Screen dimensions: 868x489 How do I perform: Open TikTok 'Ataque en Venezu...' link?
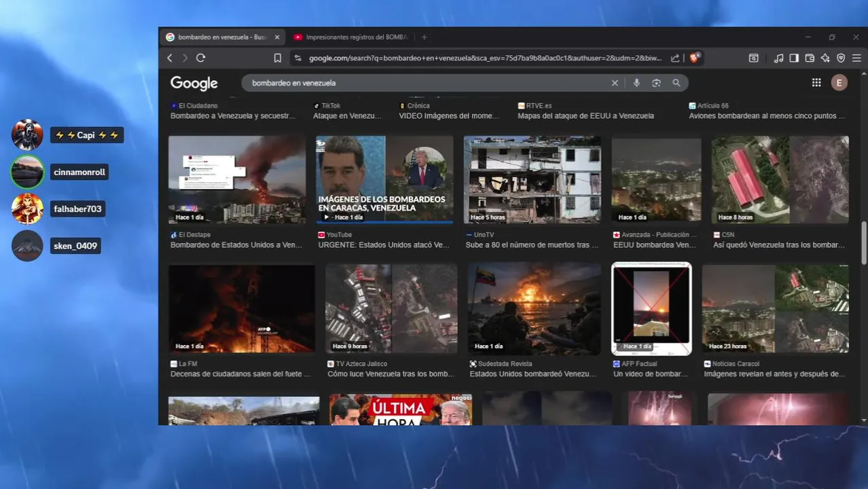347,116
